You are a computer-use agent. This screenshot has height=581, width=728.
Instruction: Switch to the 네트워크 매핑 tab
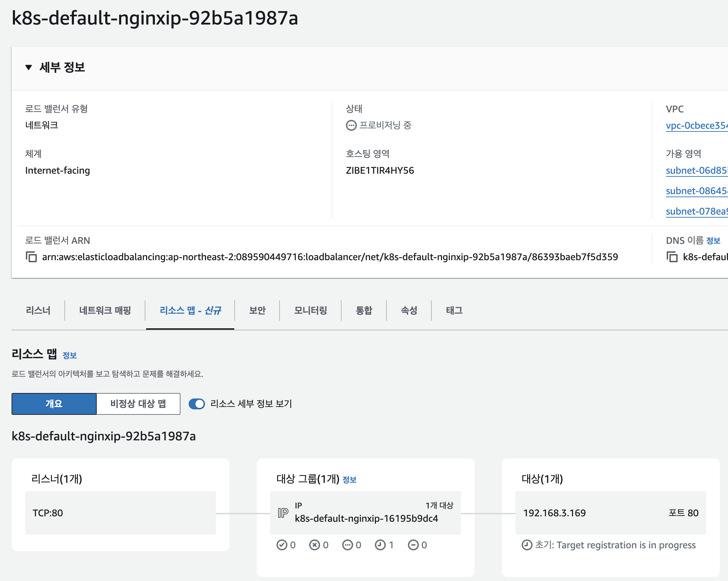click(x=105, y=310)
